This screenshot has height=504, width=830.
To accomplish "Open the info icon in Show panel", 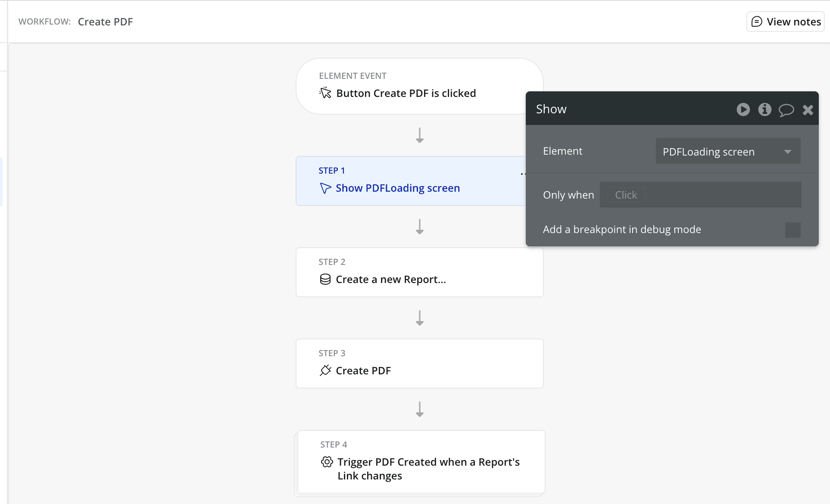I will 764,109.
